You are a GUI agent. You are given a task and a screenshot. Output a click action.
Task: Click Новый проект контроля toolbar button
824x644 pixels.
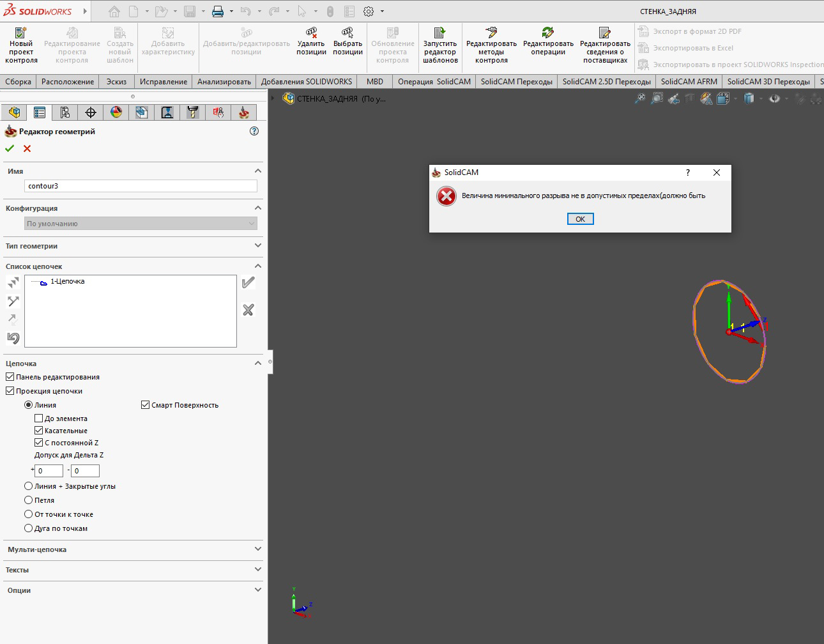[21, 45]
